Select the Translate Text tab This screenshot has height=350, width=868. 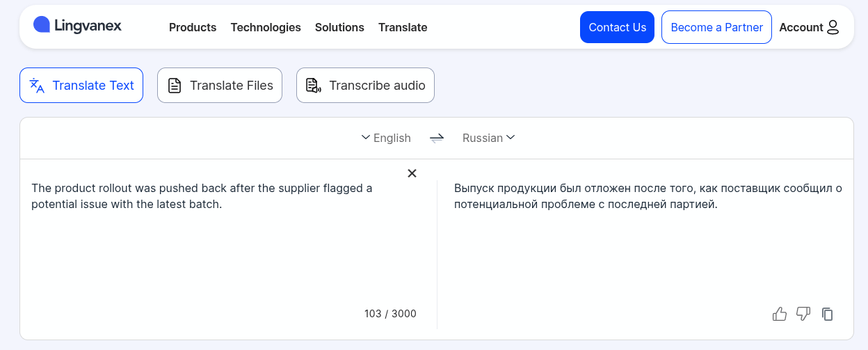[81, 86]
